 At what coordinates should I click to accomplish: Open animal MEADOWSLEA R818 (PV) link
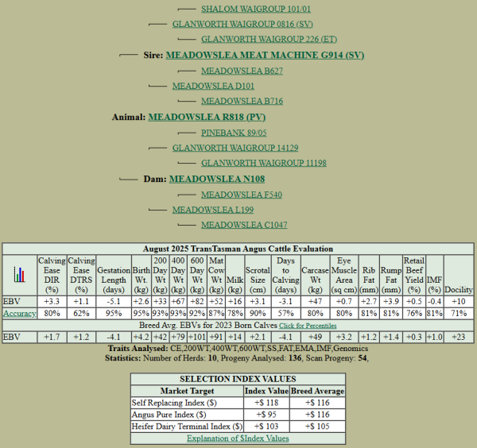207,117
